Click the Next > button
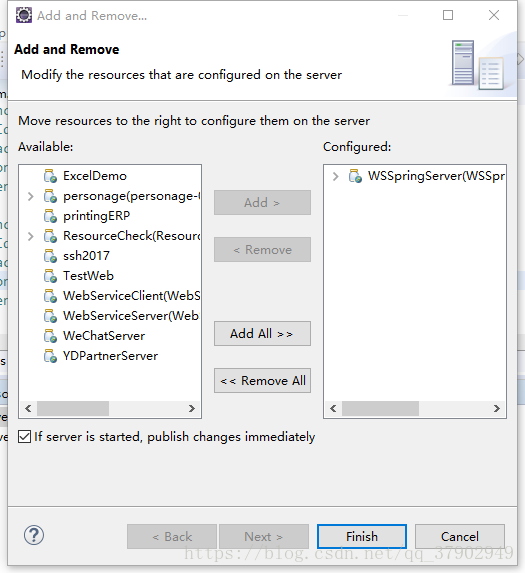Viewport: 525px width, 573px height. click(x=264, y=536)
